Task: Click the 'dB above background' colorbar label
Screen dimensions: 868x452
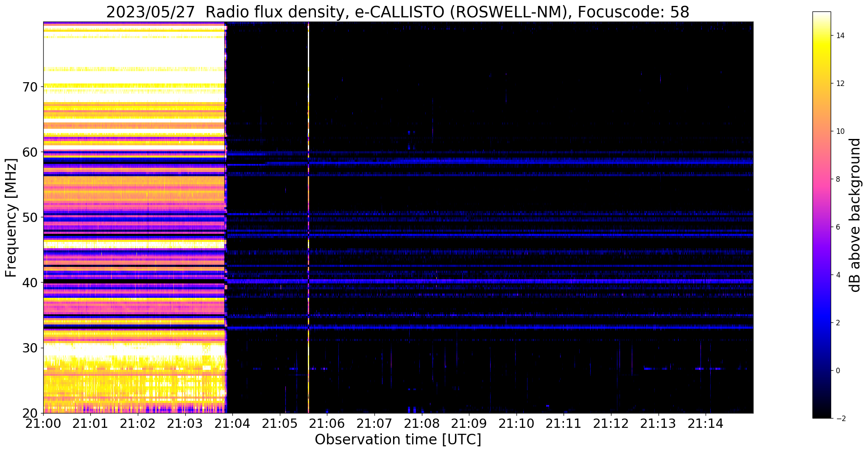Action: (x=855, y=215)
